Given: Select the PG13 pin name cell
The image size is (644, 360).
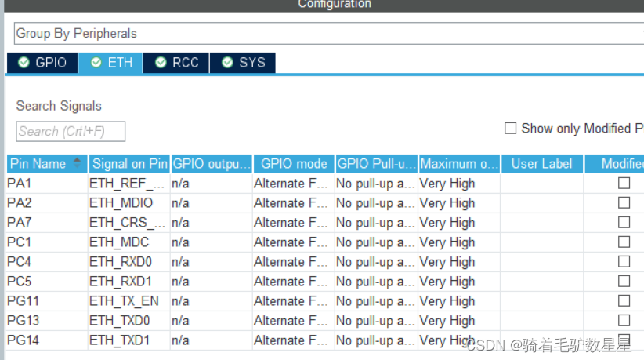Looking at the screenshot, I should (47, 321).
